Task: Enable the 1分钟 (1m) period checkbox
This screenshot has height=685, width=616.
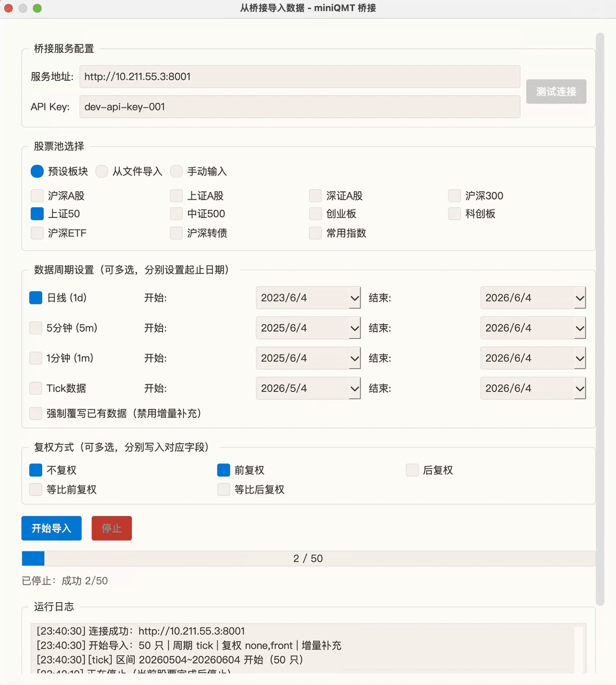Action: point(36,357)
